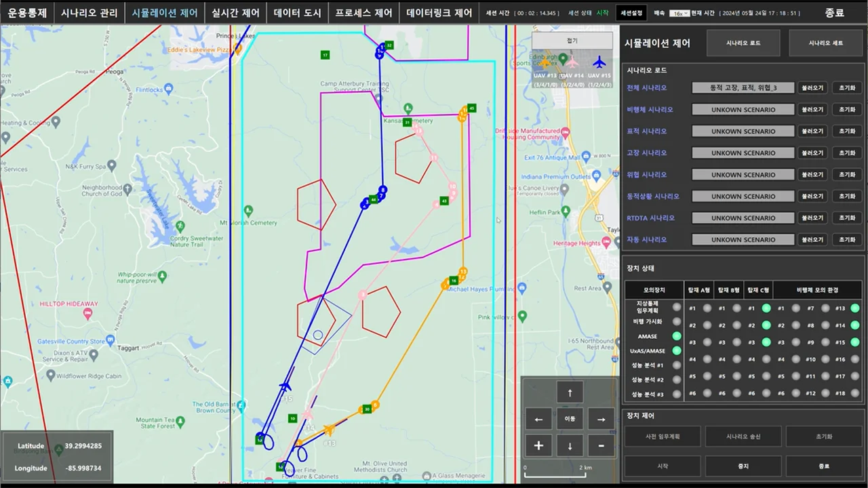
Task: Click green waypoint marker 43
Action: tap(444, 201)
